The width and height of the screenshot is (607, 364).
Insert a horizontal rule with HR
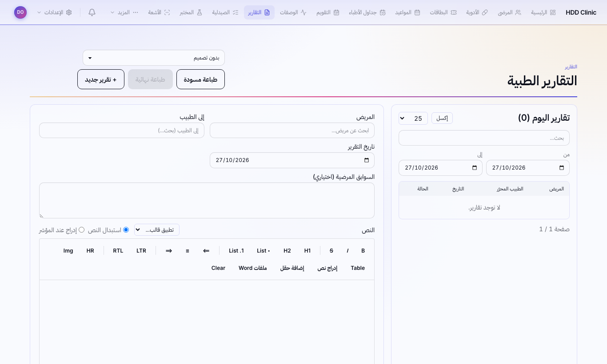pos(90,251)
